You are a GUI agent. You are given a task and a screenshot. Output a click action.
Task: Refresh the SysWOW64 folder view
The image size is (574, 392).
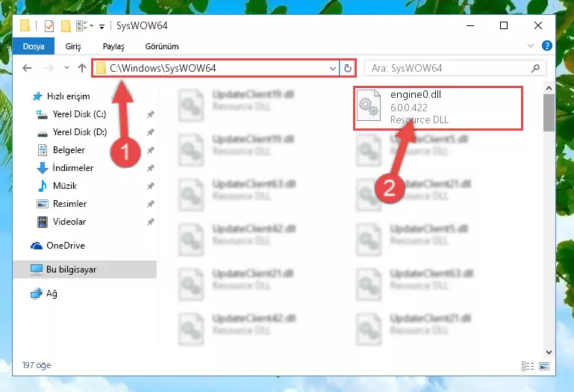pyautogui.click(x=347, y=68)
